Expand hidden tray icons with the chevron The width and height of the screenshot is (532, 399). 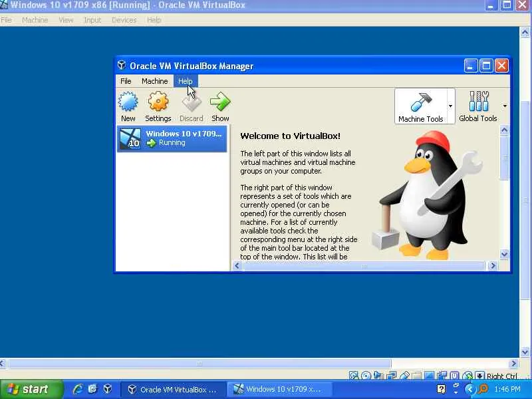click(x=470, y=389)
